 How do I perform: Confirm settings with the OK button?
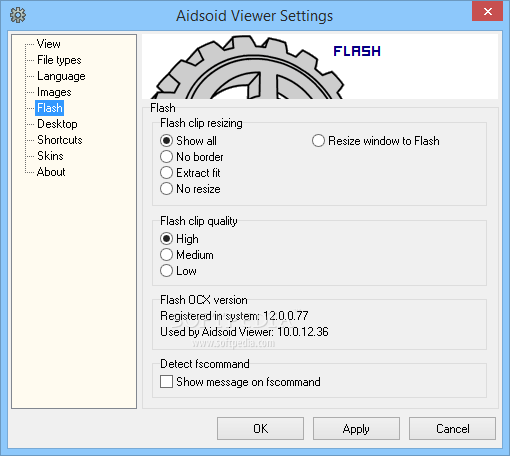[260, 429]
